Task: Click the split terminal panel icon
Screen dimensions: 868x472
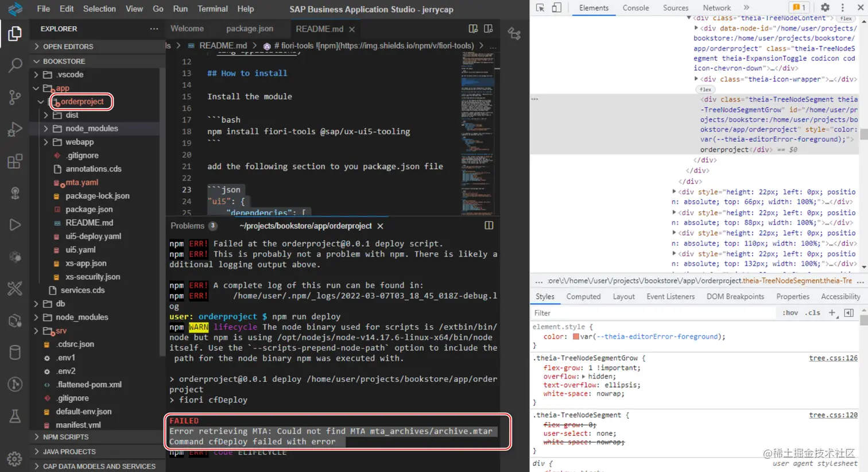Action: click(489, 226)
